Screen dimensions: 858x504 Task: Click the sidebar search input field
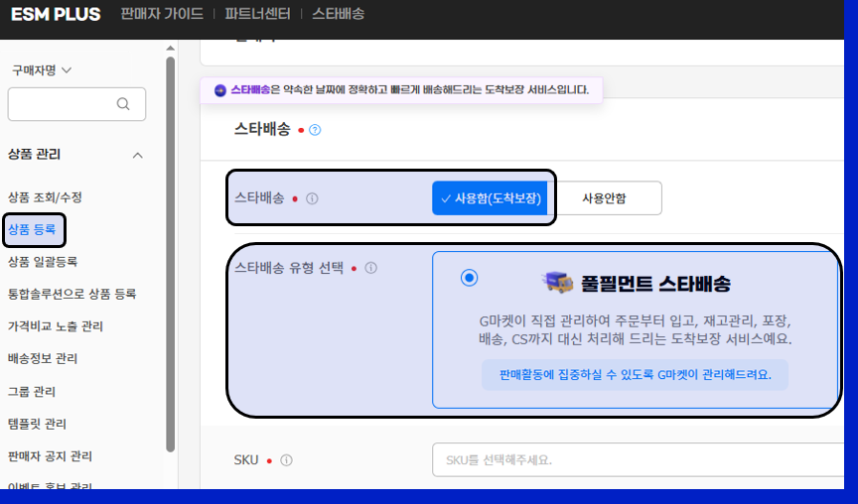pyautogui.click(x=76, y=104)
